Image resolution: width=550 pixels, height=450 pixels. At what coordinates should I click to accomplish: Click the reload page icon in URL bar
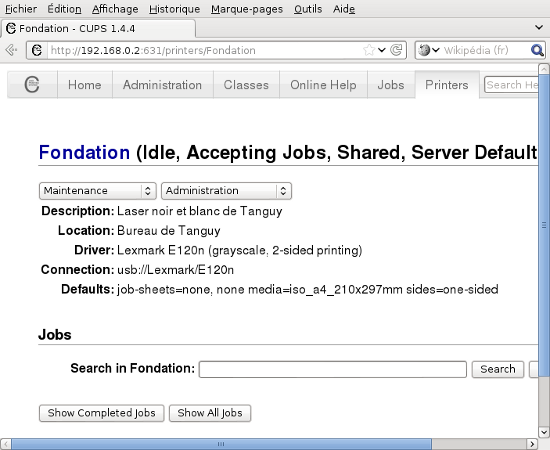(x=396, y=50)
